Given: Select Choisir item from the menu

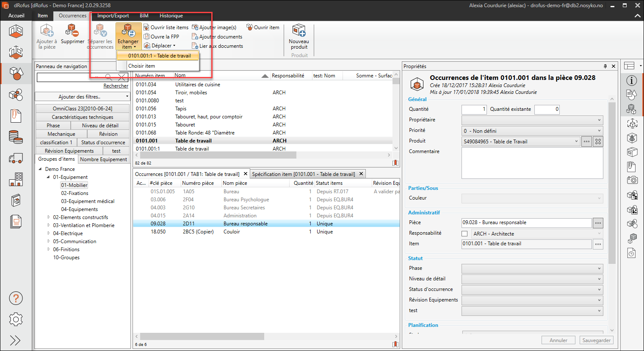Looking at the screenshot, I should 142,66.
